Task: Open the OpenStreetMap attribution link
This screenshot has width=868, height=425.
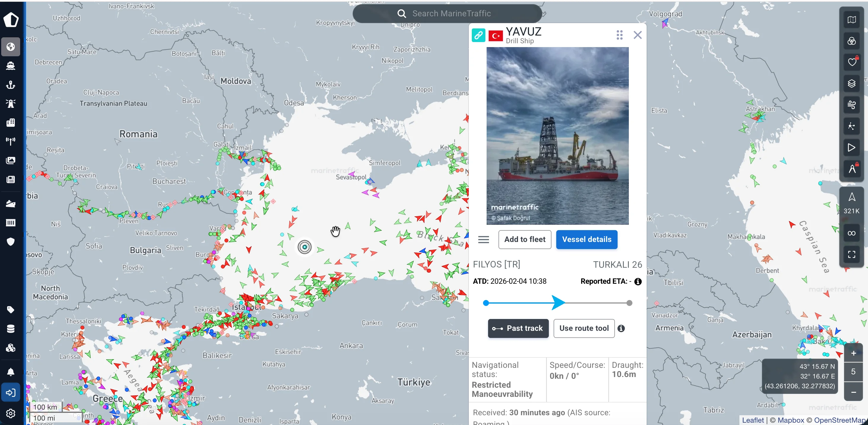Action: point(839,420)
